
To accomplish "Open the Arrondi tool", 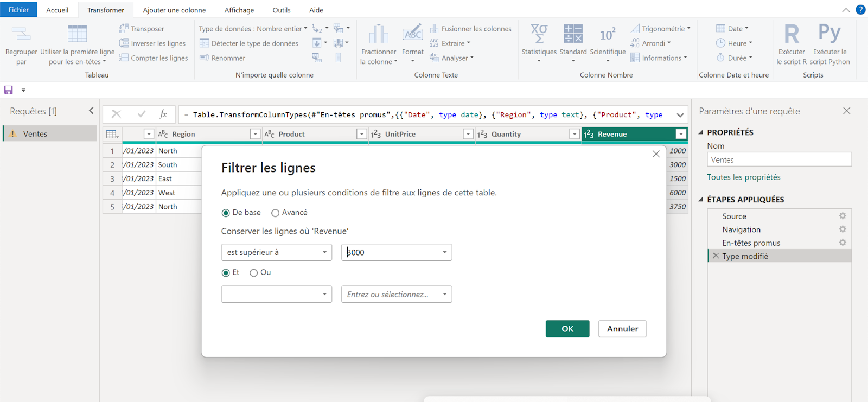I will tap(650, 43).
